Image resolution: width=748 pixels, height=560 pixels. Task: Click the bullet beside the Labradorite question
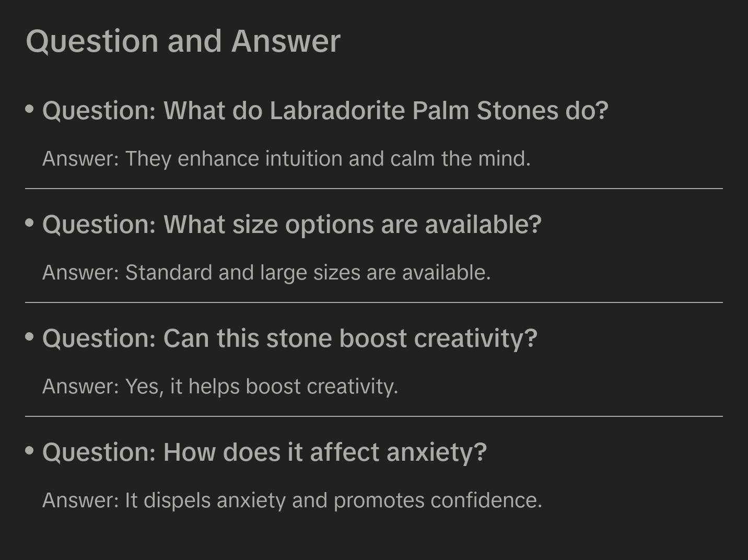tap(30, 109)
